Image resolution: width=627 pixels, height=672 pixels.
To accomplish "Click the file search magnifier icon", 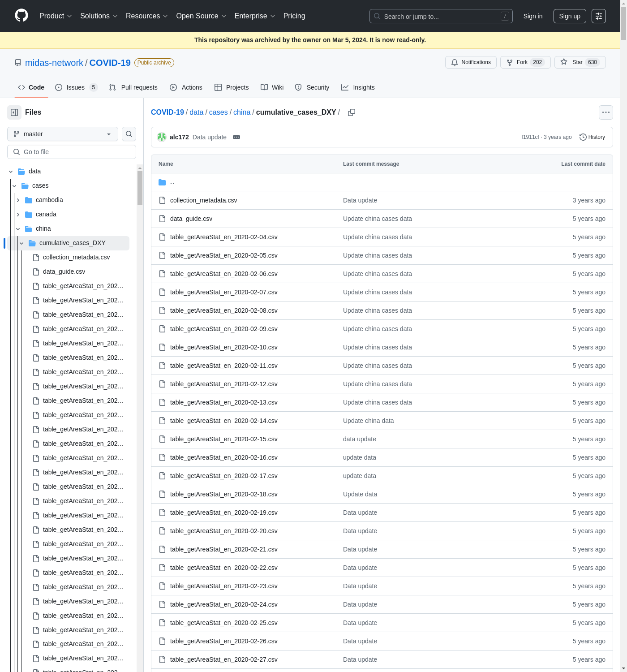I will [129, 134].
